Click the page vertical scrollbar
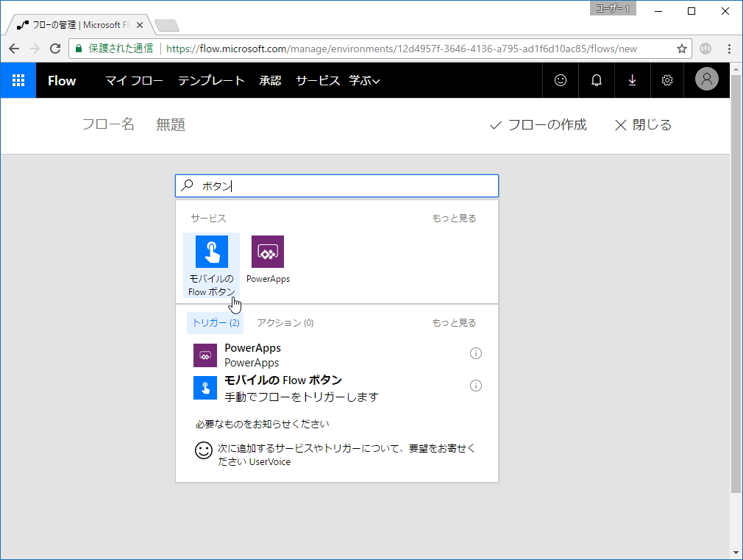This screenshot has height=560, width=743. point(736,285)
